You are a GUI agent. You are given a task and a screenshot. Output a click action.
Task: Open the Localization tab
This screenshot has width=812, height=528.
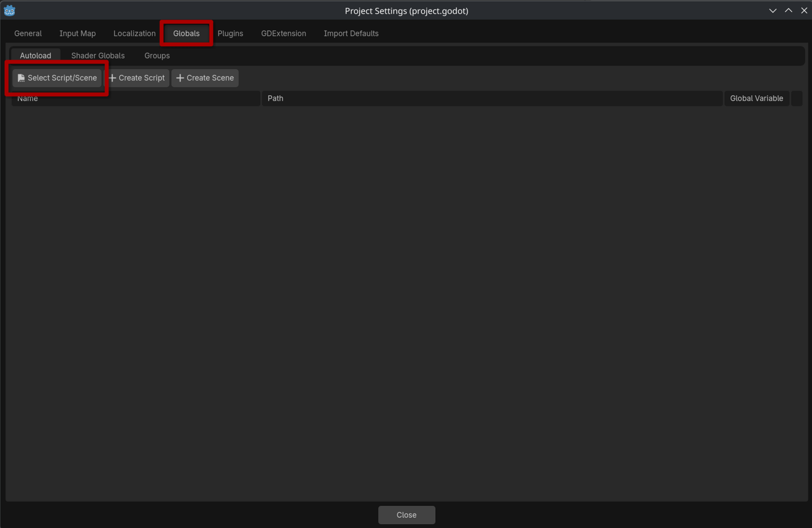pyautogui.click(x=135, y=34)
